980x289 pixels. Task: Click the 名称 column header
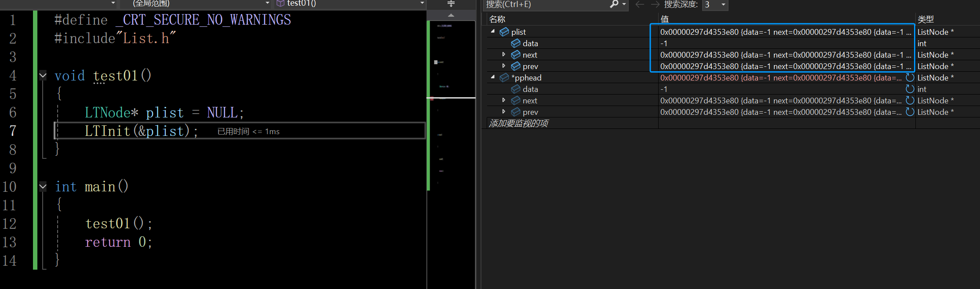point(497,19)
